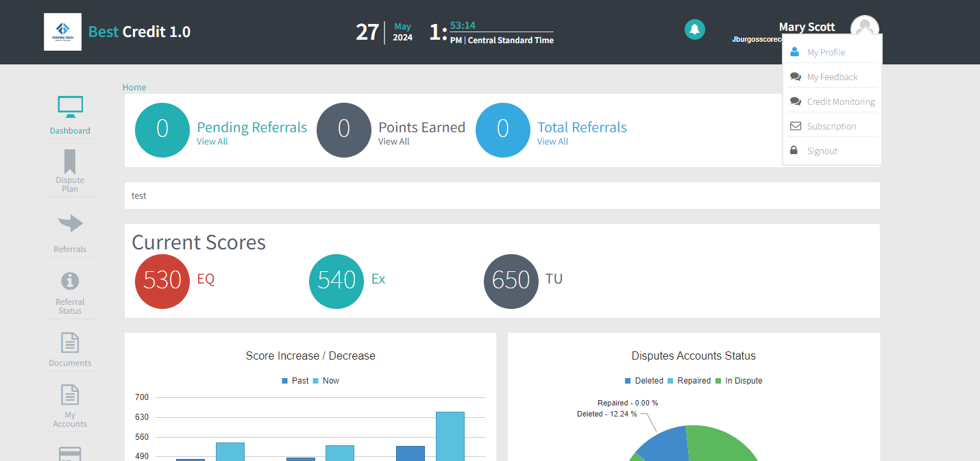Image resolution: width=980 pixels, height=461 pixels.
Task: Click the Points Earned count circle
Action: tap(344, 130)
